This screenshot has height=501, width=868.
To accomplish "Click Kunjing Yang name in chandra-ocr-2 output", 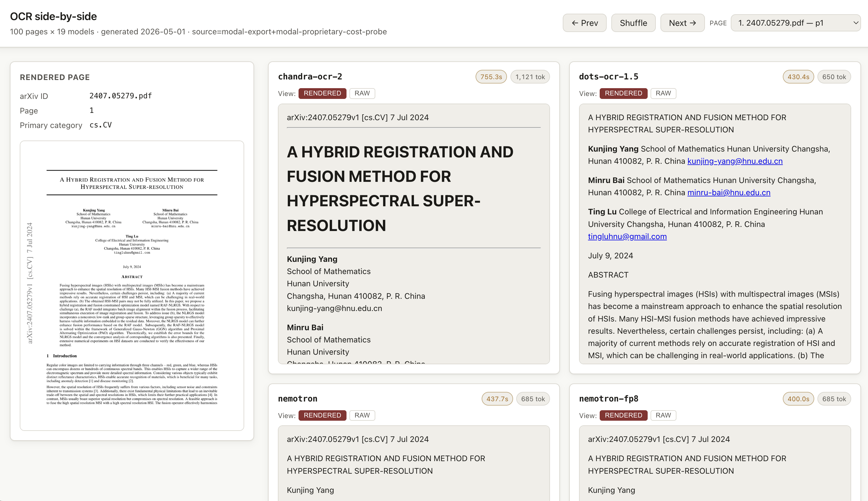I will point(312,259).
